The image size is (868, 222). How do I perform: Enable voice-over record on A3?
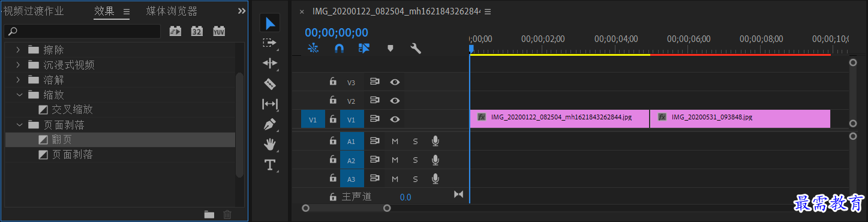coord(435,179)
